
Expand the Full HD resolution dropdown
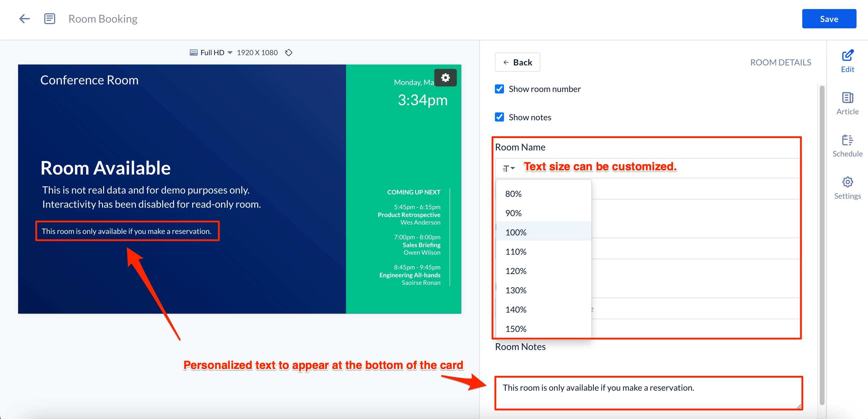pyautogui.click(x=230, y=52)
